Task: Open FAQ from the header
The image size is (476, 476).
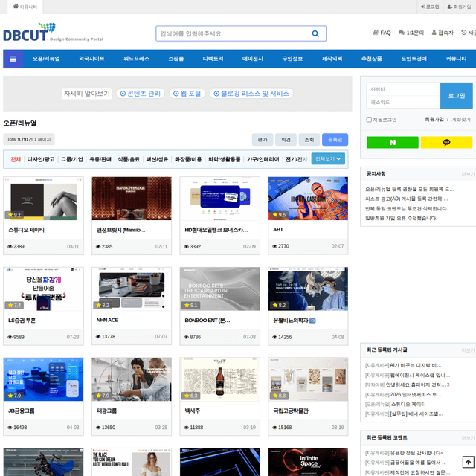Action: pyautogui.click(x=382, y=33)
